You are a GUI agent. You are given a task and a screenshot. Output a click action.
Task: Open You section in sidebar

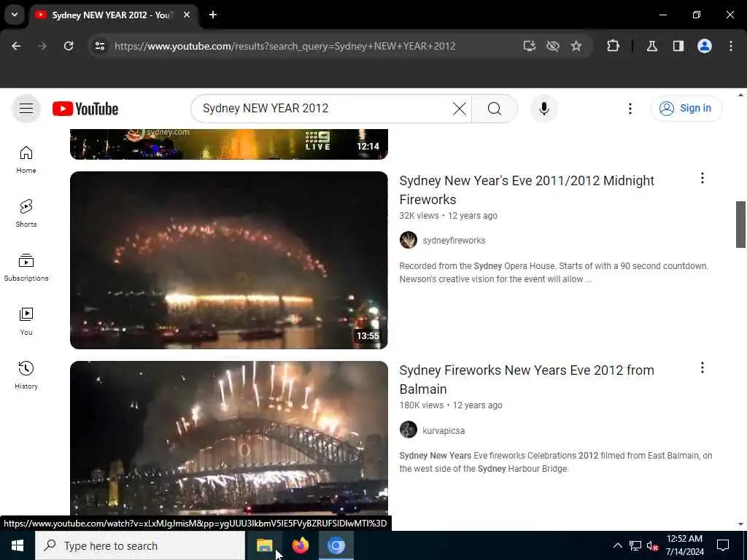click(26, 322)
